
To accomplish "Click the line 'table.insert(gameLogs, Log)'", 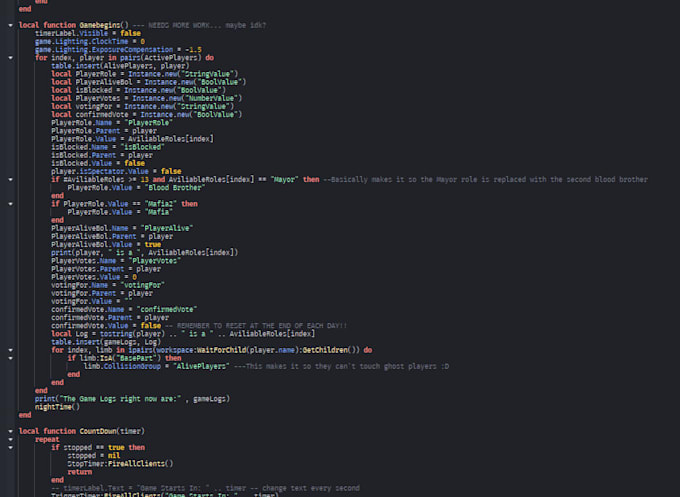I will coord(106,342).
